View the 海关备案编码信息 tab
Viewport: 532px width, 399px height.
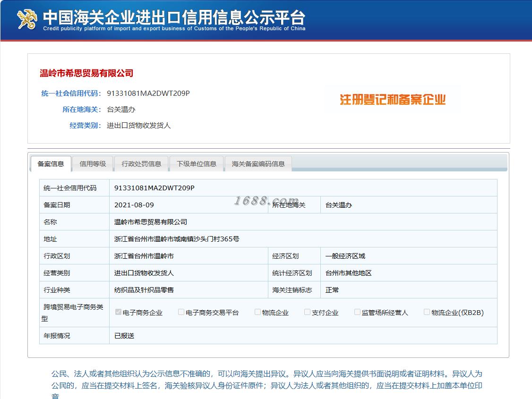coord(258,164)
